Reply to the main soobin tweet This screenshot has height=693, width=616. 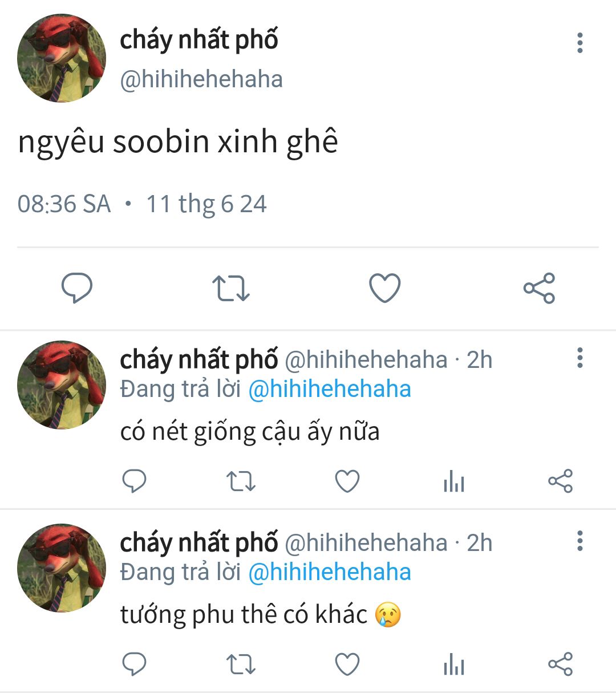[77, 288]
